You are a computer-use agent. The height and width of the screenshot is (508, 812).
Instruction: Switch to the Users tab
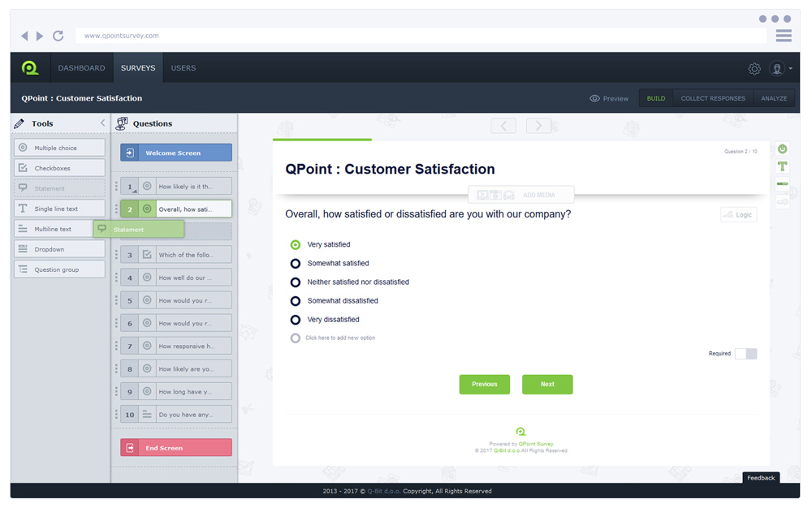[x=184, y=68]
